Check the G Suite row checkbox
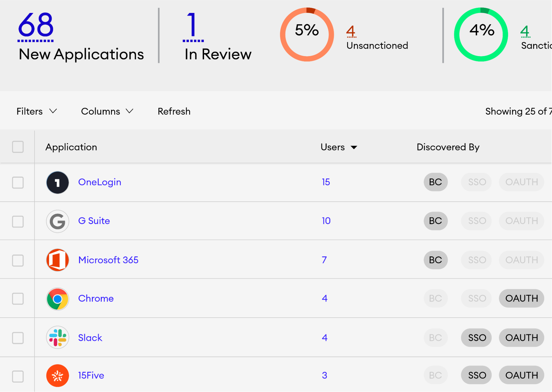552x392 pixels. (18, 222)
